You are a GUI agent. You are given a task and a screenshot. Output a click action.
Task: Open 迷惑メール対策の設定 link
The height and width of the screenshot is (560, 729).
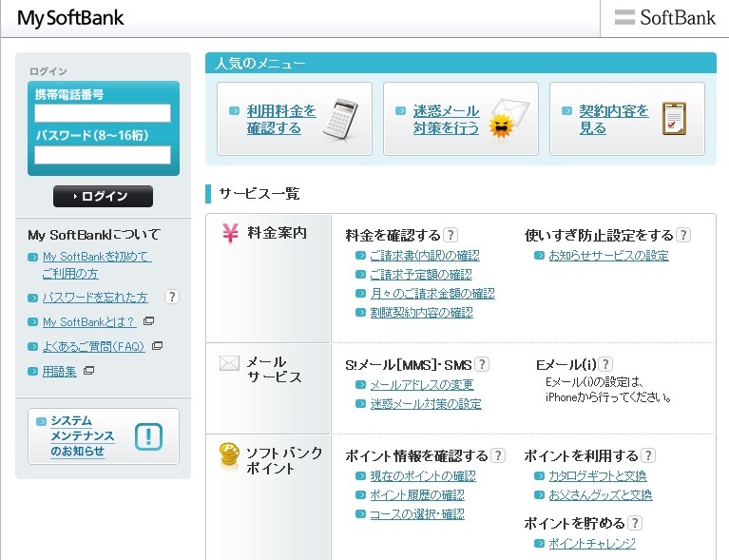tap(426, 404)
